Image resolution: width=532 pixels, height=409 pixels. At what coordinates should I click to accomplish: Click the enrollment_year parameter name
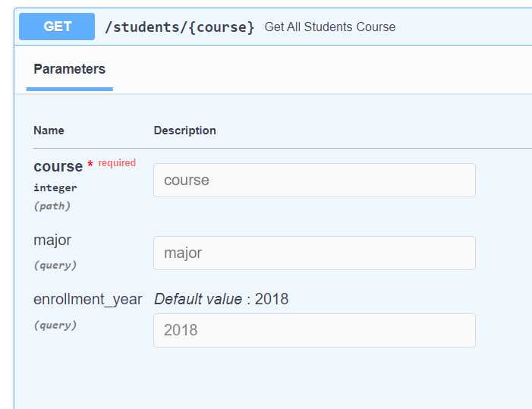(87, 299)
